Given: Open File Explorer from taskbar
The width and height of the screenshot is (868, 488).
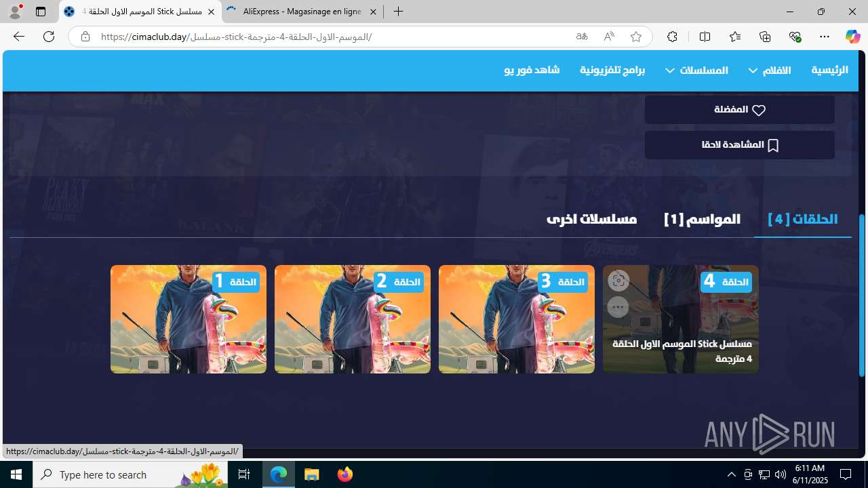Looking at the screenshot, I should pos(312,474).
